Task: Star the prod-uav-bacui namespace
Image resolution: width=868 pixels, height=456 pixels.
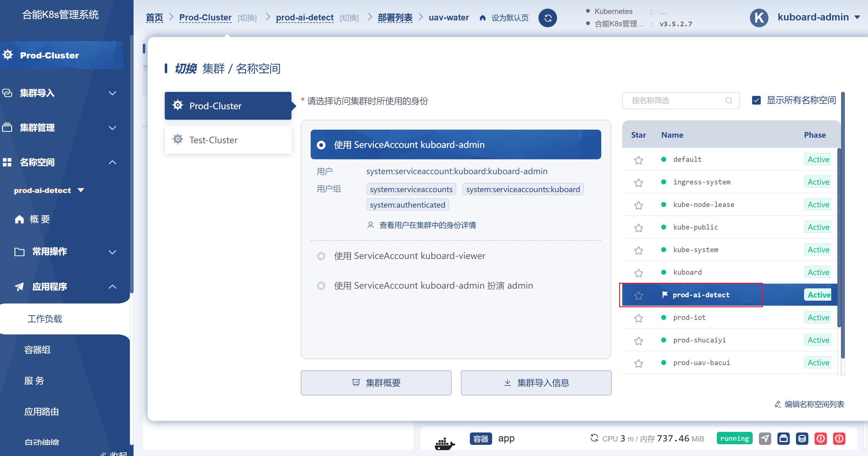Action: (639, 363)
